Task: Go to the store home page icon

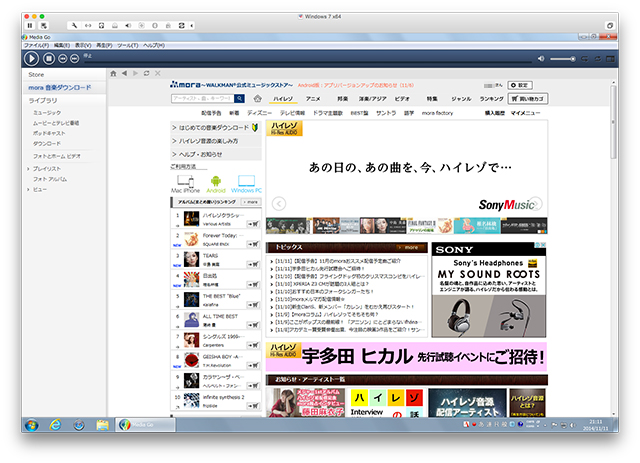Action: pos(113,73)
